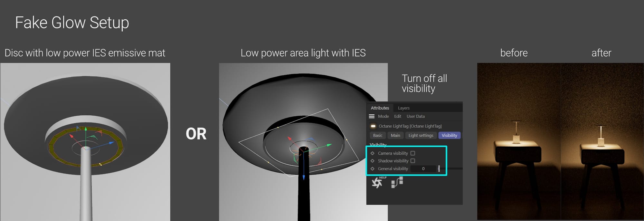Viewport: 644px width, 221px height.
Task: Select the Basic tab
Action: coord(378,135)
